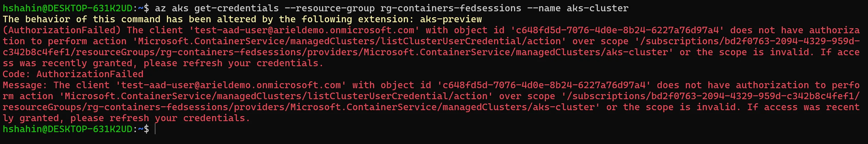Viewport: 868px width, 144px height.
Task: Click the username 'hshahin@DESKTOP-631K2UD' on the last line
Action: pos(67,129)
